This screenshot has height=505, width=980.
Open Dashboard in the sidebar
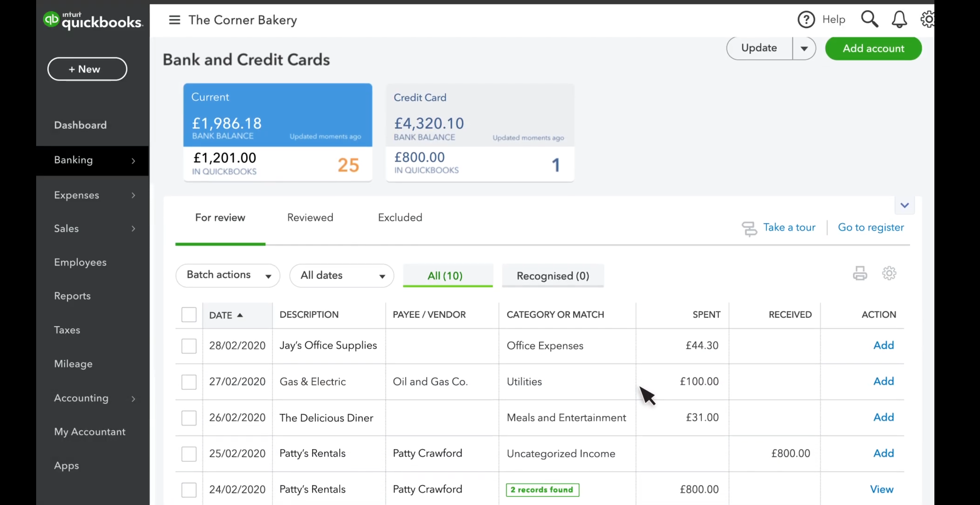(x=80, y=125)
